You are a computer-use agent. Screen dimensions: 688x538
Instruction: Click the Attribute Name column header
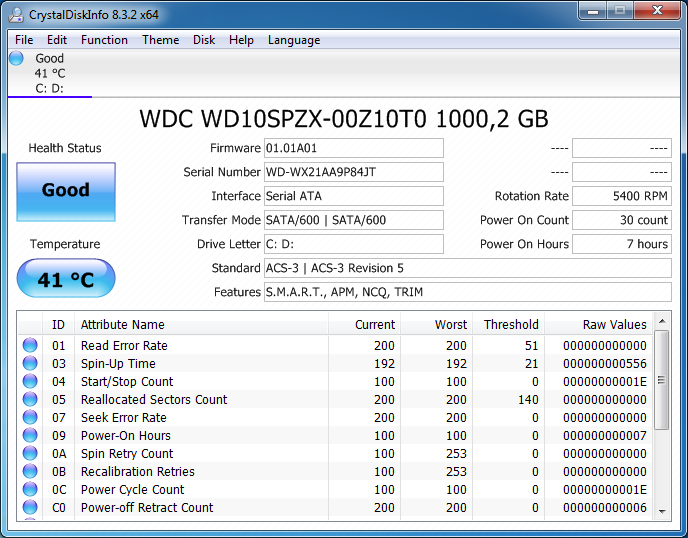(x=201, y=324)
